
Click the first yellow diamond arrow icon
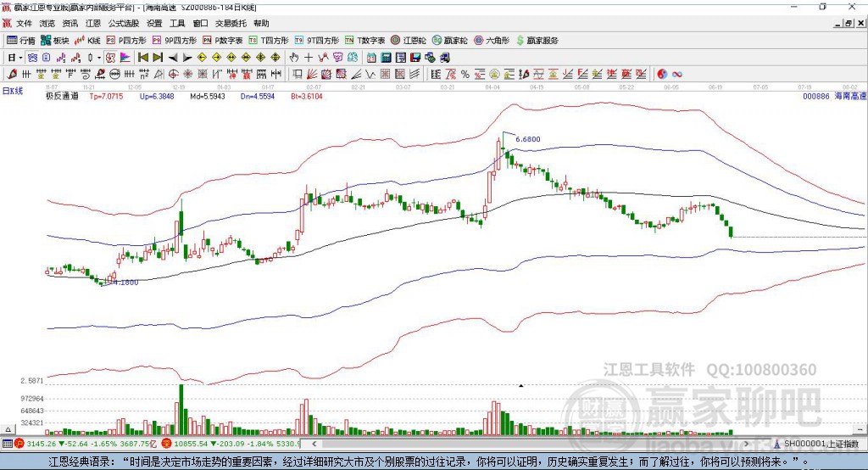click(202, 58)
